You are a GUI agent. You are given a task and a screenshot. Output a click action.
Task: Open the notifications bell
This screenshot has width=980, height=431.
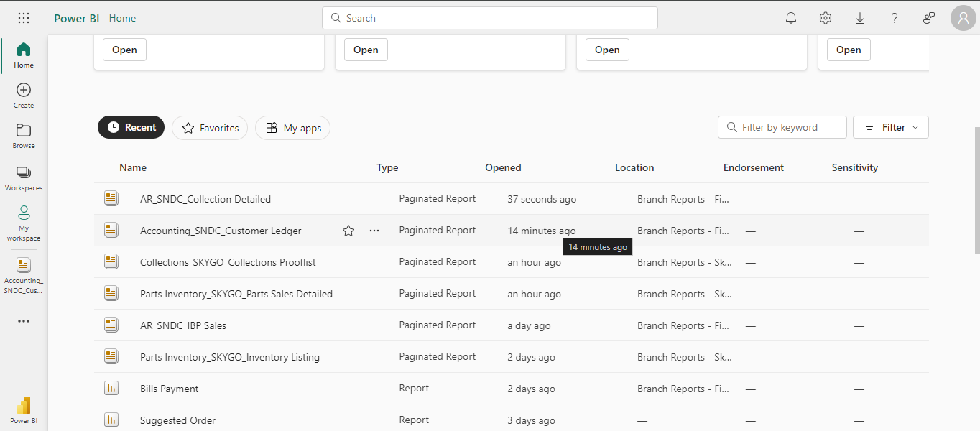(x=791, y=18)
